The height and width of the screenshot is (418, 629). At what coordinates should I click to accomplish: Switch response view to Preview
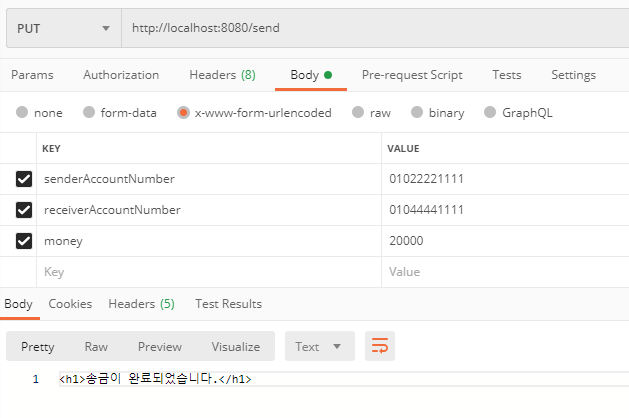[160, 347]
